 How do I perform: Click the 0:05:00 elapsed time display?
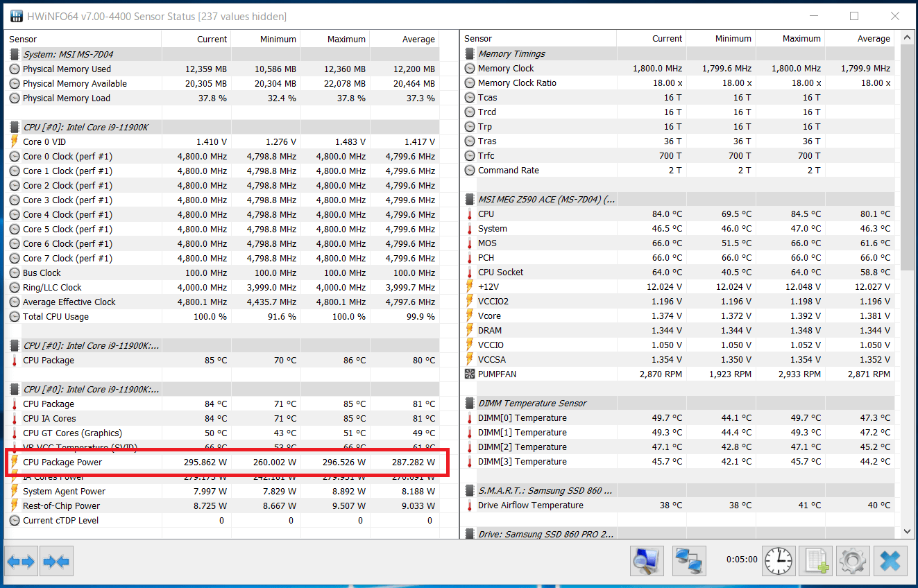tap(742, 560)
